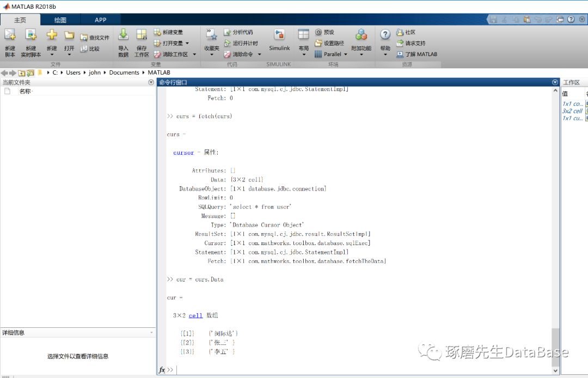This screenshot has height=378, width=588.
Task: Click the forward arrow in the address bar
Action: click(x=13, y=73)
